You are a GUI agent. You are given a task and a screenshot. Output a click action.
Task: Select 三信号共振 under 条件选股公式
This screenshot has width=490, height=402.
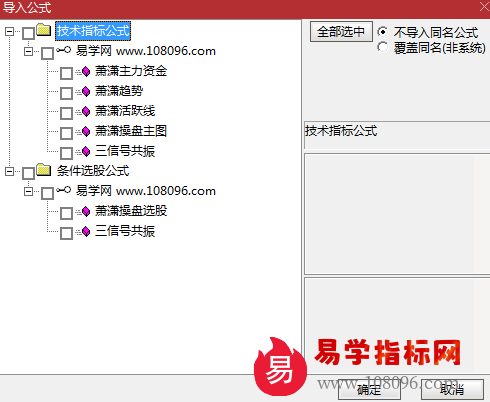click(125, 231)
